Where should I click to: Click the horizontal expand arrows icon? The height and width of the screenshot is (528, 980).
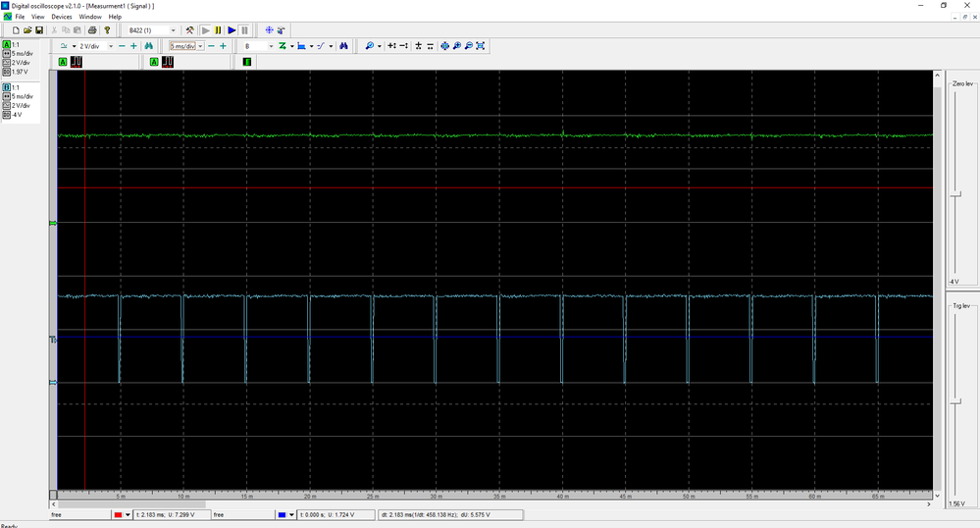click(391, 46)
